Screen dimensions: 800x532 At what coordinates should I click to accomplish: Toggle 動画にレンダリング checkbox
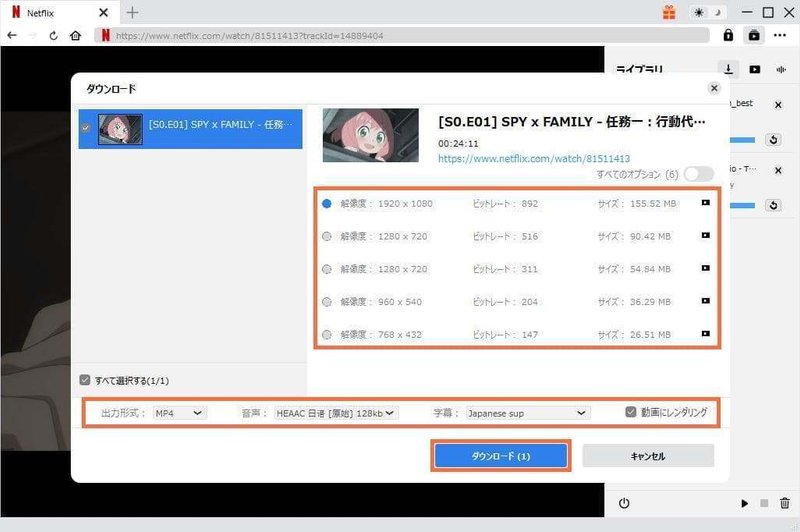631,412
